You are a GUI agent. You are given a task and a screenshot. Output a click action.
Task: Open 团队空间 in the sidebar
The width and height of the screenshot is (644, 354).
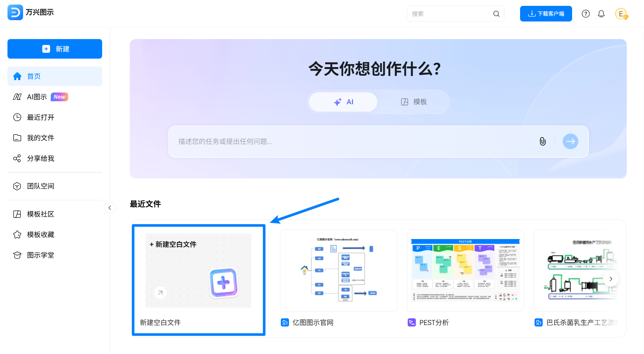(55, 186)
